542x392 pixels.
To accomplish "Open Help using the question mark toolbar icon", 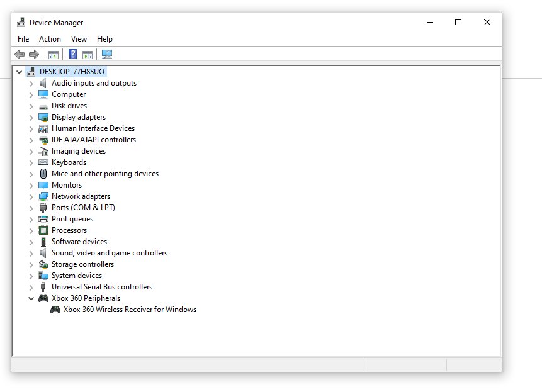I will point(72,54).
